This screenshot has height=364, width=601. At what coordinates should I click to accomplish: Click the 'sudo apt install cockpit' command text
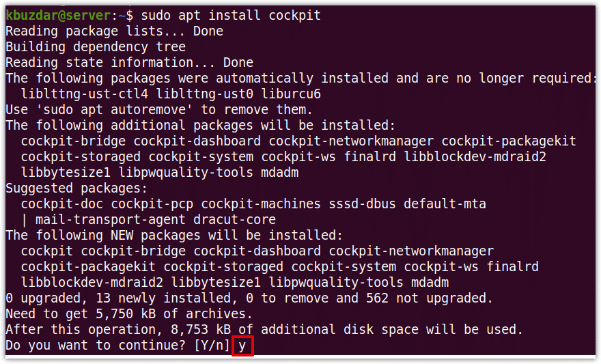pyautogui.click(x=231, y=15)
